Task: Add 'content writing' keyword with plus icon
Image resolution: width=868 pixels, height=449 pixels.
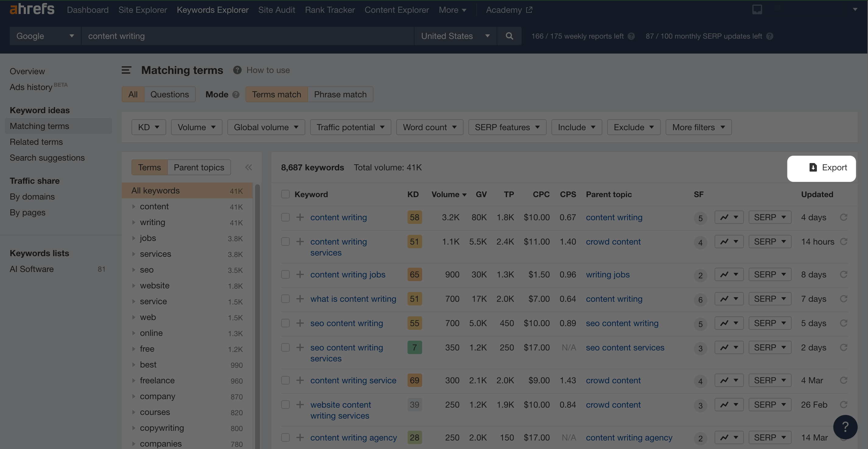Action: click(x=300, y=217)
